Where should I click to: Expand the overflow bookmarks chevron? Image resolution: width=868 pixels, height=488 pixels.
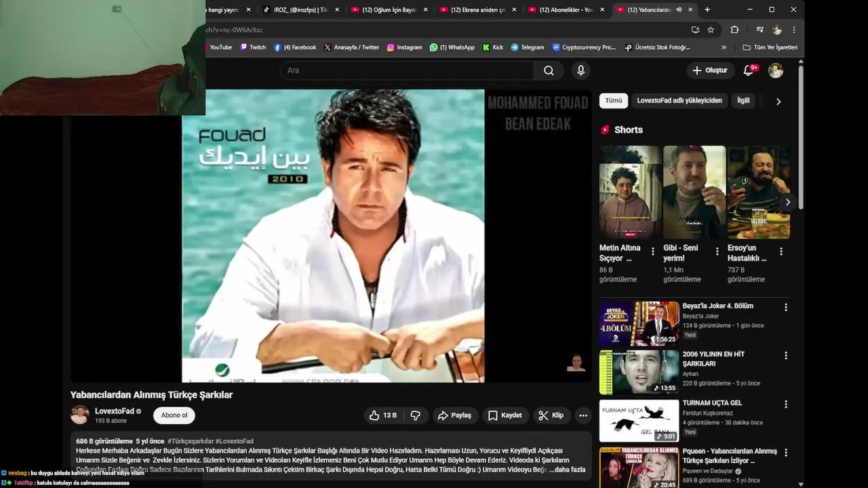coord(724,47)
